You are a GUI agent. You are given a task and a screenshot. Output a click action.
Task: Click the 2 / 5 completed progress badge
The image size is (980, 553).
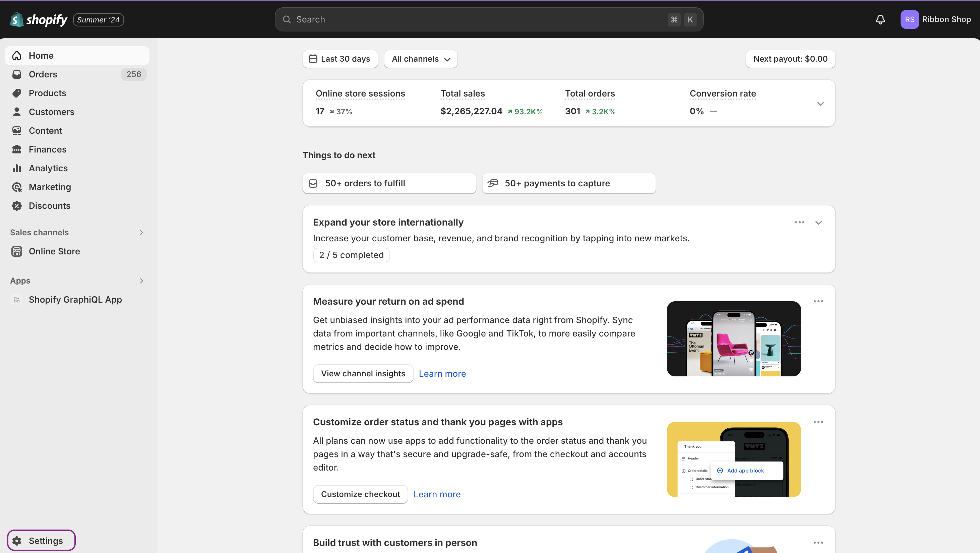click(351, 255)
